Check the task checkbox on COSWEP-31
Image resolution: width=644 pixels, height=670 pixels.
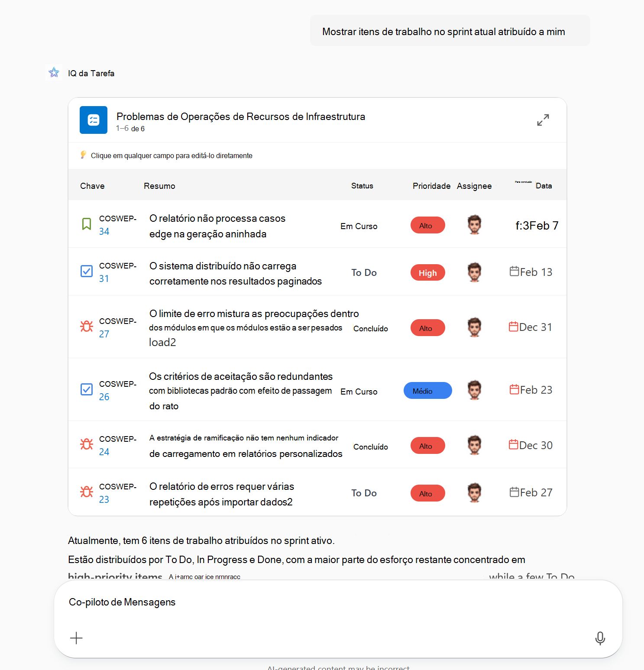tap(87, 271)
